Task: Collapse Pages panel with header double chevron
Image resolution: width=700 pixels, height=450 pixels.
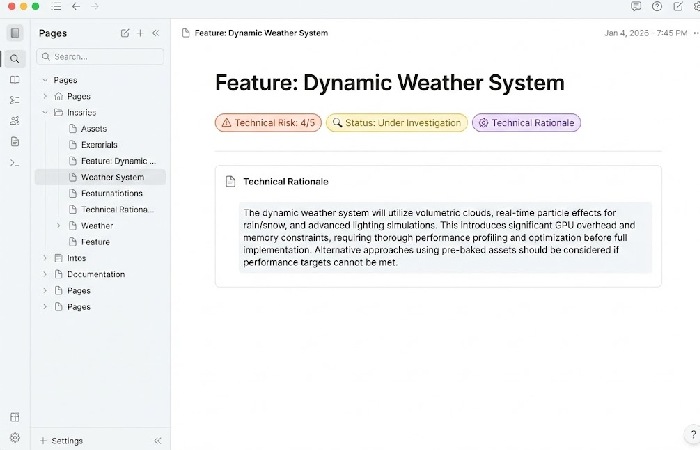Action: point(156,33)
